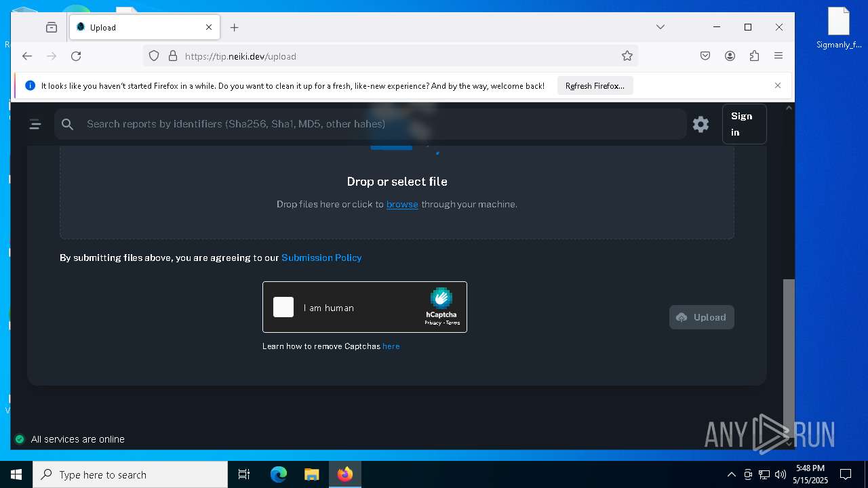This screenshot has width=868, height=488.
Task: Open the hamburger sidebar menu
Action: (35, 124)
